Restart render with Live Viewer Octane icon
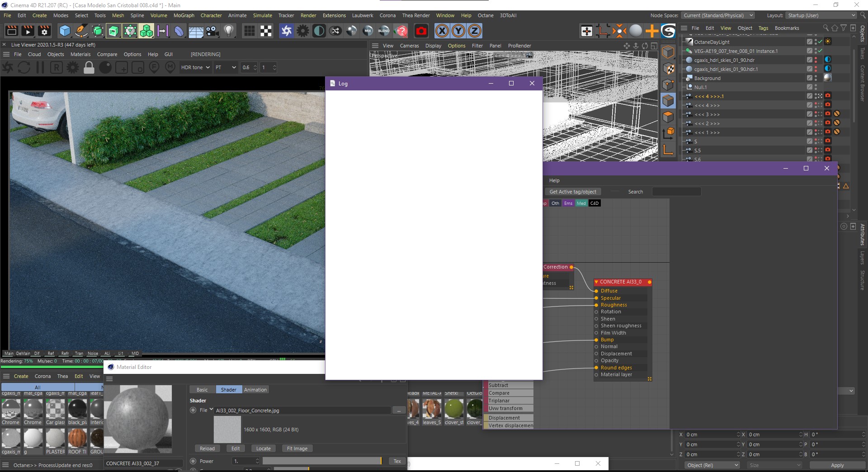Viewport: 868px width, 472px height. [x=8, y=67]
